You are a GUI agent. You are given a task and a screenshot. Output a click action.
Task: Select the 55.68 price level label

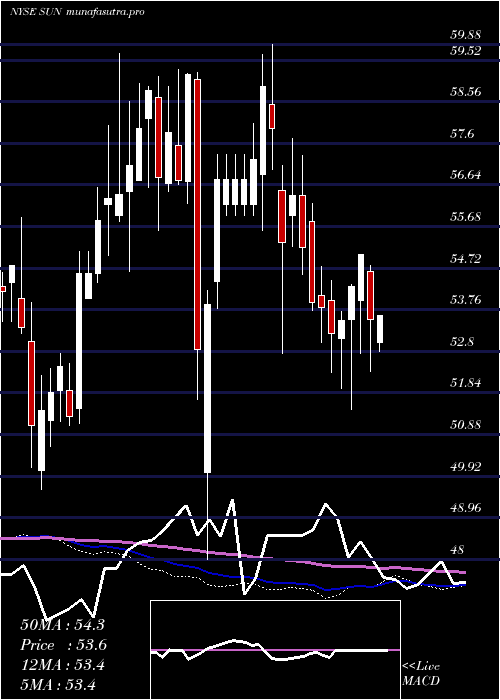click(466, 217)
